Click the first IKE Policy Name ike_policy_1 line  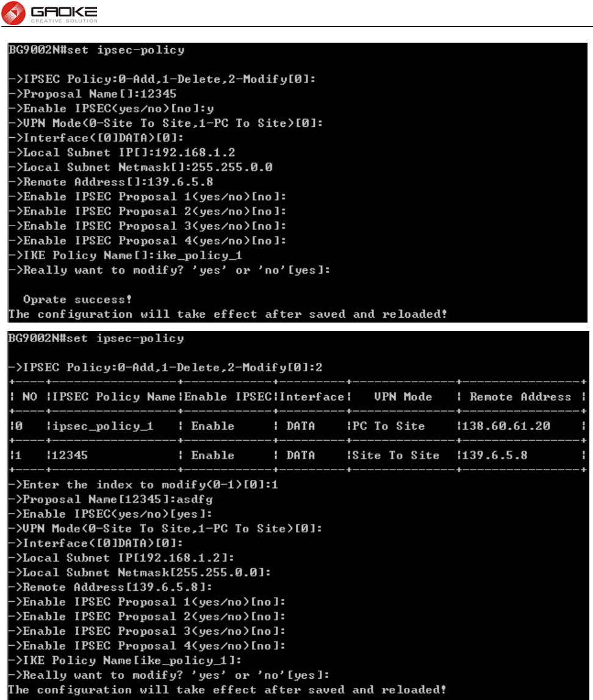(126, 255)
